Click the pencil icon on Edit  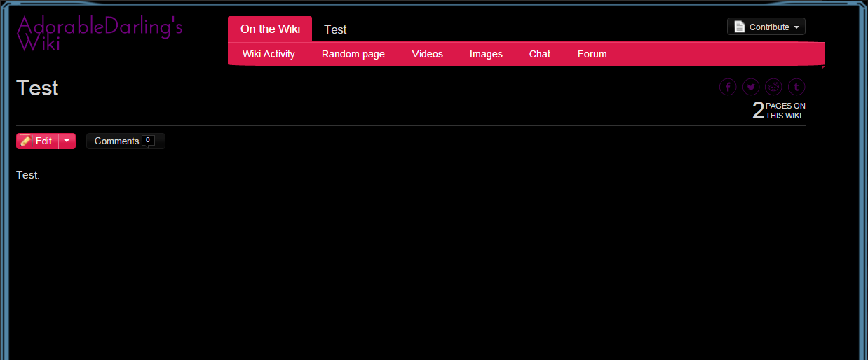pos(26,141)
